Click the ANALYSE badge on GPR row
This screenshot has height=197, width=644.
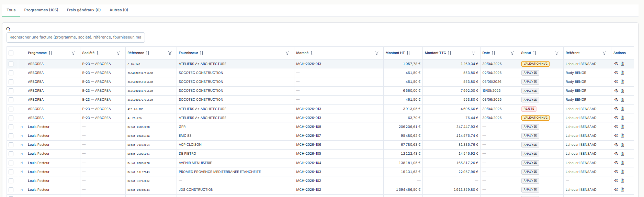click(530, 127)
